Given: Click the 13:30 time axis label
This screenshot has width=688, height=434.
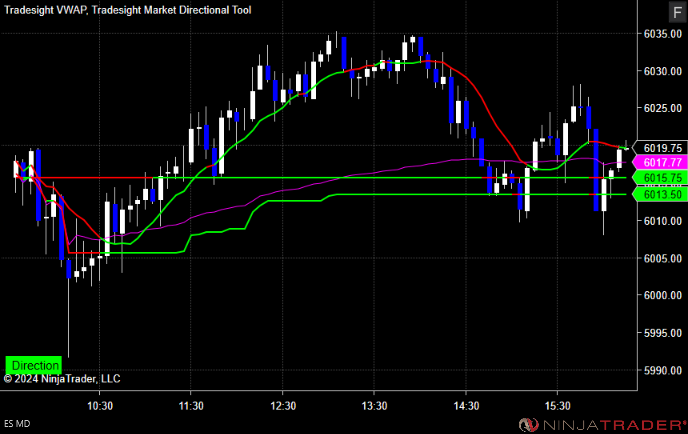Looking at the screenshot, I should (374, 406).
